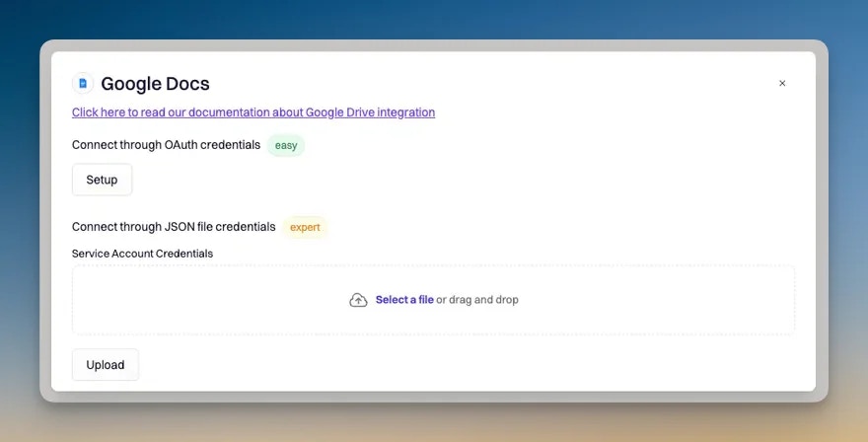Click the Select a file link
This screenshot has height=442, width=868.
(404, 300)
